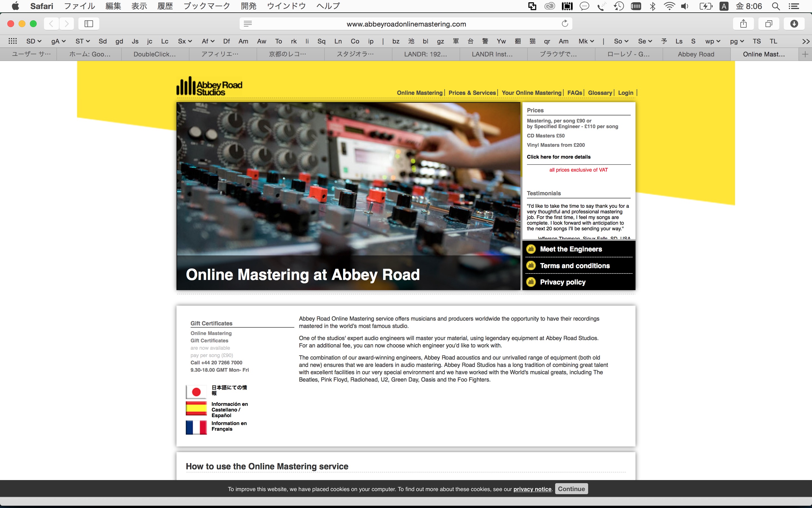This screenshot has height=508, width=812.
Task: Click the Login link
Action: (626, 93)
